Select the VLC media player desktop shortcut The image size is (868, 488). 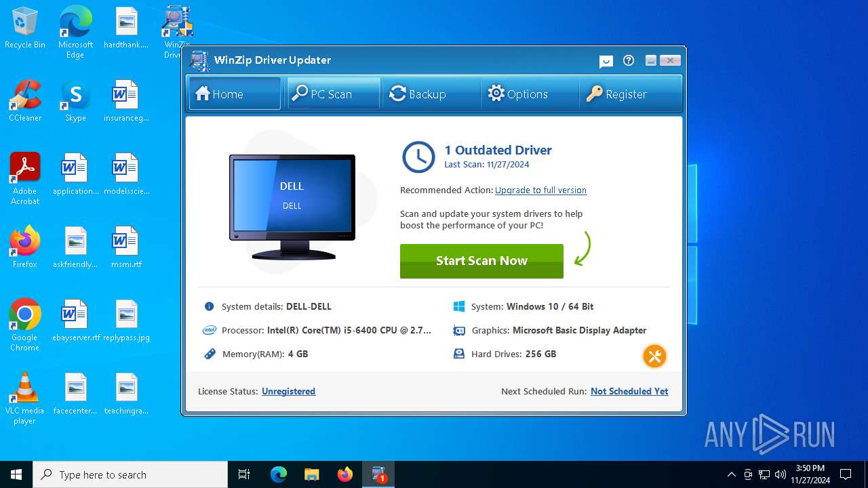(x=25, y=399)
